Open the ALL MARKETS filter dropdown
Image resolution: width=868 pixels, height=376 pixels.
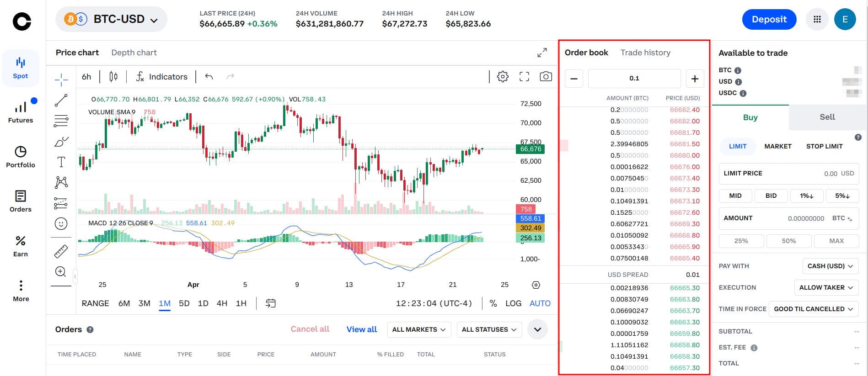pyautogui.click(x=419, y=329)
